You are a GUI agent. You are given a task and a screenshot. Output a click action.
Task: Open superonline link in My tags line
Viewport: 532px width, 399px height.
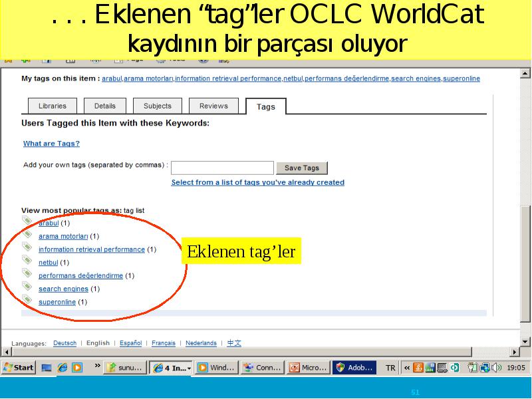[x=462, y=78]
